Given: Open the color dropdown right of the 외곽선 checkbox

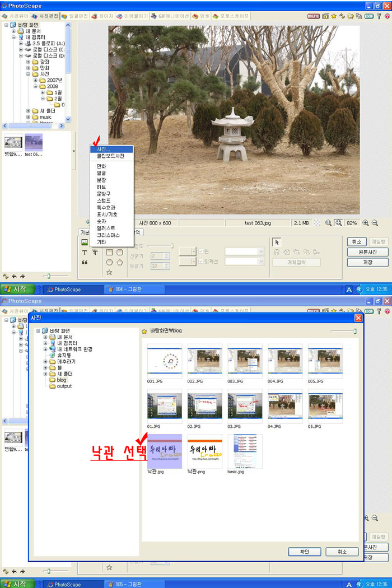Looking at the screenshot, I should coord(245,262).
